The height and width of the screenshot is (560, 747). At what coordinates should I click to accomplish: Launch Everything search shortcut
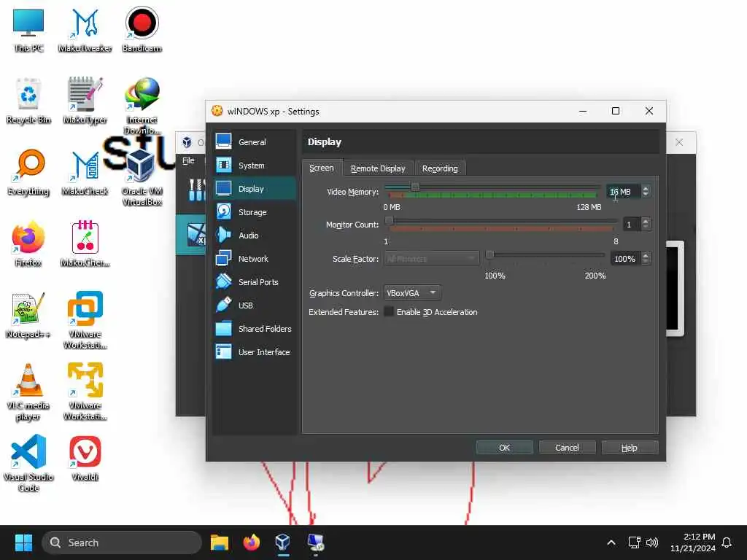point(28,172)
